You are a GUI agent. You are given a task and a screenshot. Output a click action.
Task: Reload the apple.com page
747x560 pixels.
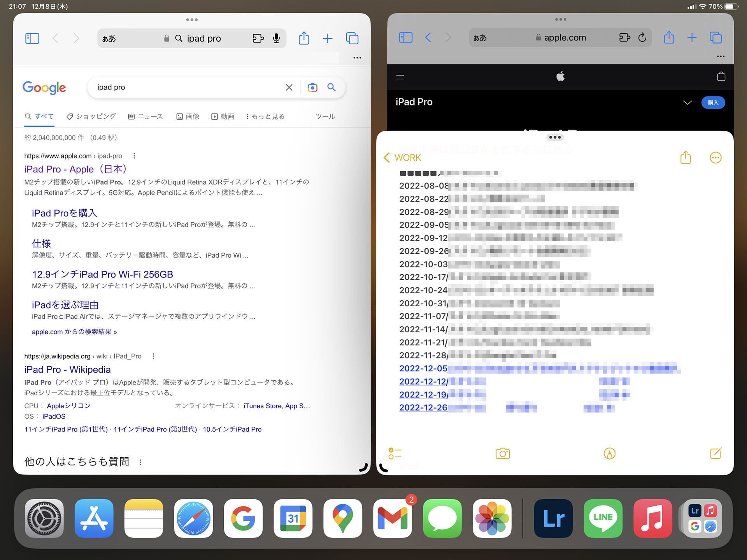point(642,37)
